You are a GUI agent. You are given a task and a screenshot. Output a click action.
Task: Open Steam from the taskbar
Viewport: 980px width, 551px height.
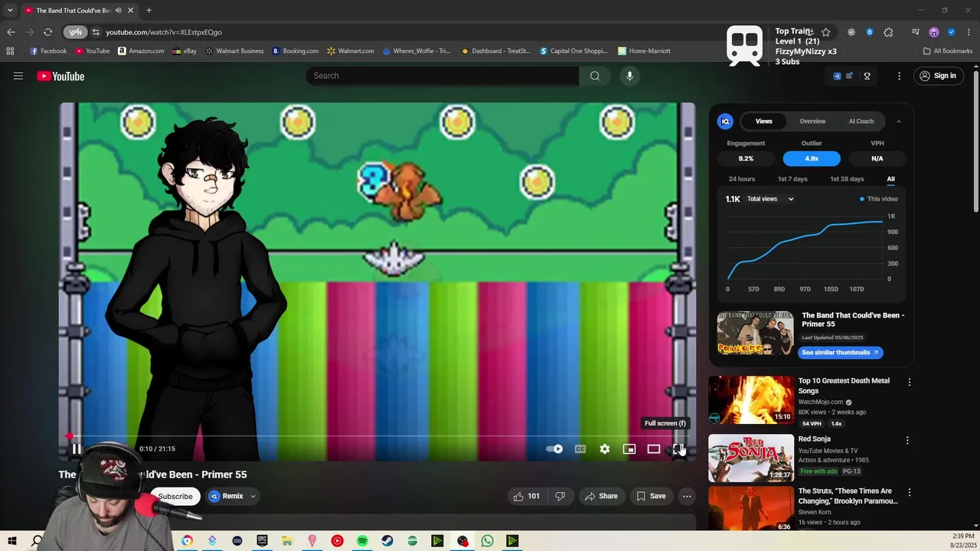pyautogui.click(x=387, y=541)
